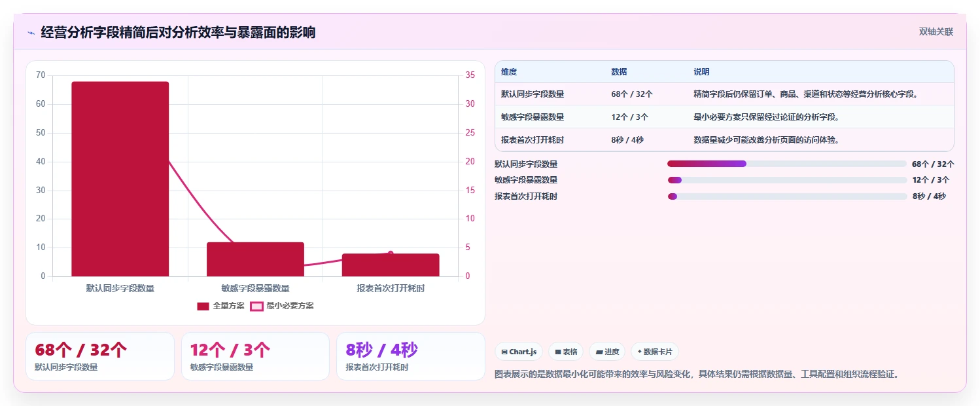The width and height of the screenshot is (980, 406).
Task: Click the 数据 table column header
Action: (619, 72)
